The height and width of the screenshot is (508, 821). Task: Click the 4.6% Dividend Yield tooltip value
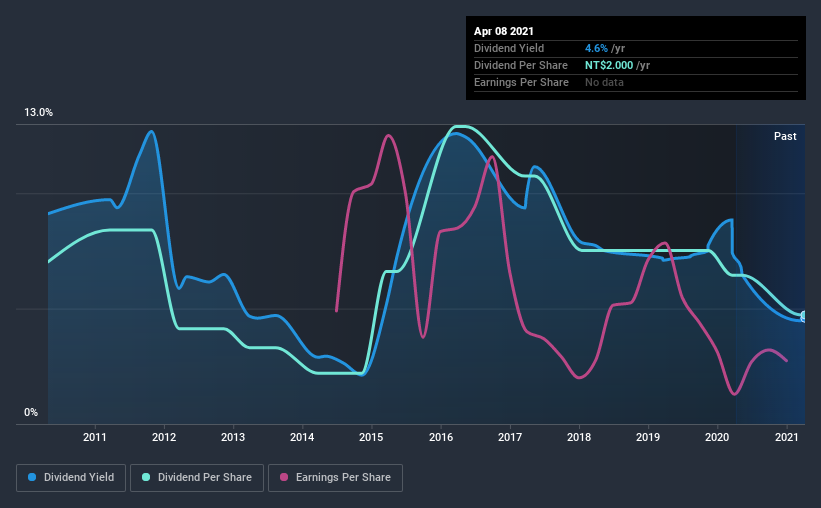[596, 48]
